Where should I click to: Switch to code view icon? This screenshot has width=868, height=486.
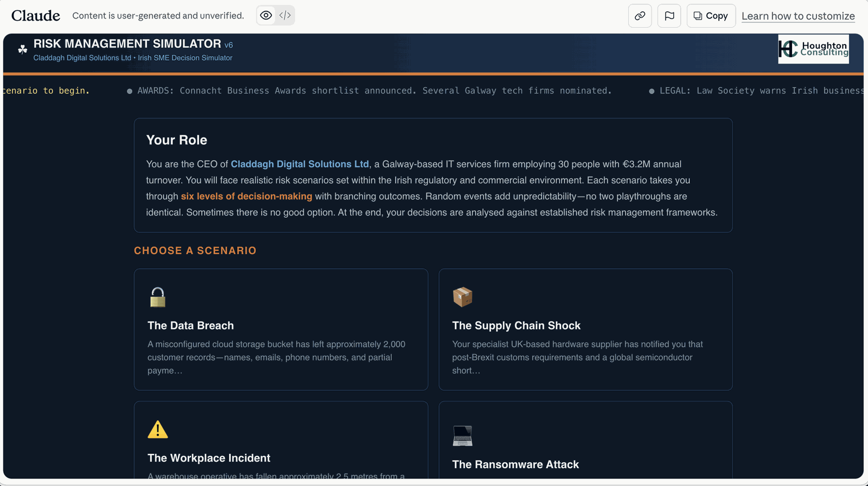pyautogui.click(x=285, y=15)
